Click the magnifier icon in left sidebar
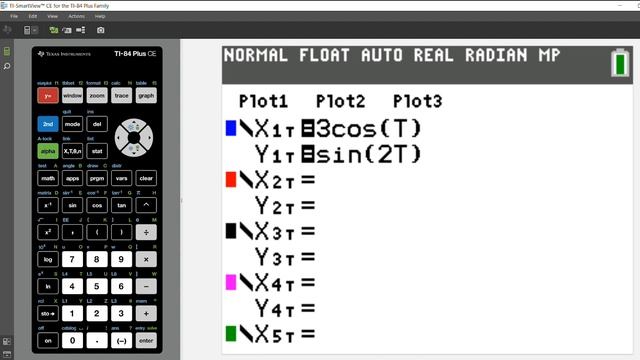 tap(7, 66)
